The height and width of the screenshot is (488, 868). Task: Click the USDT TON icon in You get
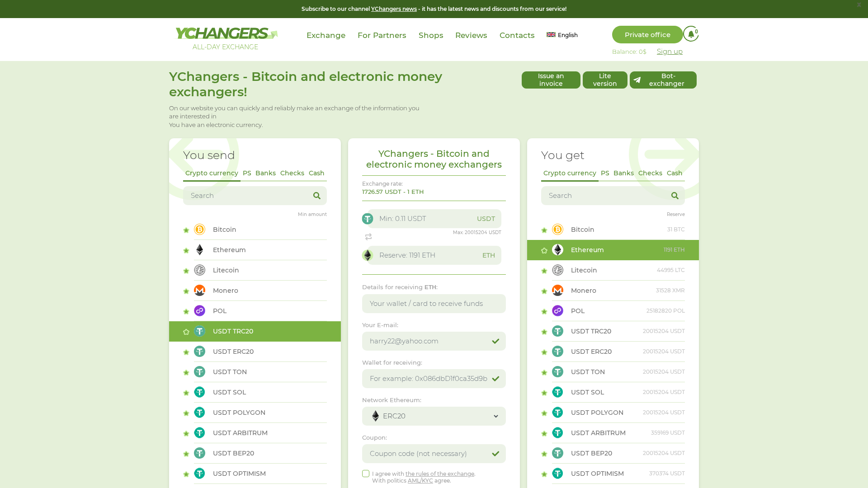[557, 372]
